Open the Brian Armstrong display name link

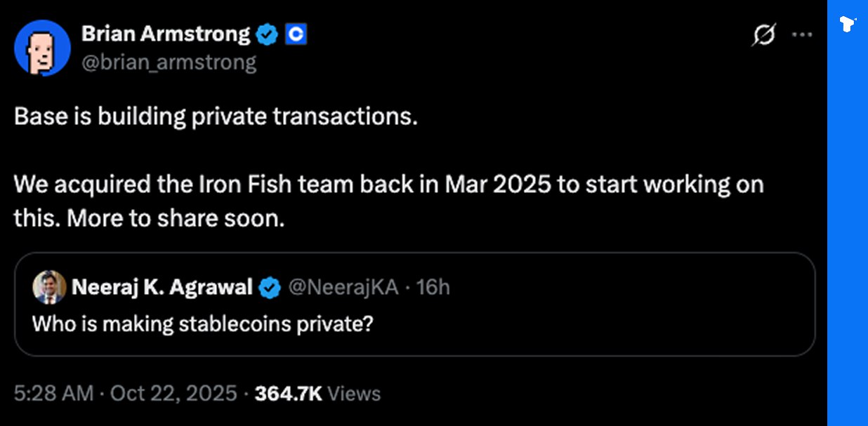166,34
